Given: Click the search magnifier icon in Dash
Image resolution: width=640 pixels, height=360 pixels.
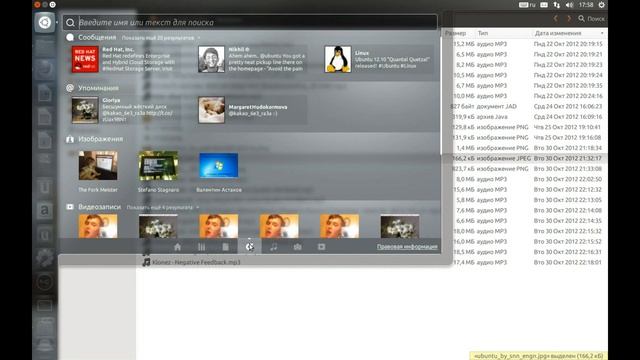Looking at the screenshot, I should click(x=70, y=22).
